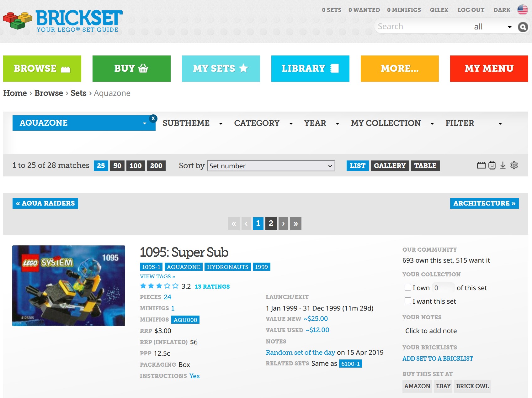The height and width of the screenshot is (398, 532).
Task: Click Sets in breadcrumb
Action: click(78, 93)
